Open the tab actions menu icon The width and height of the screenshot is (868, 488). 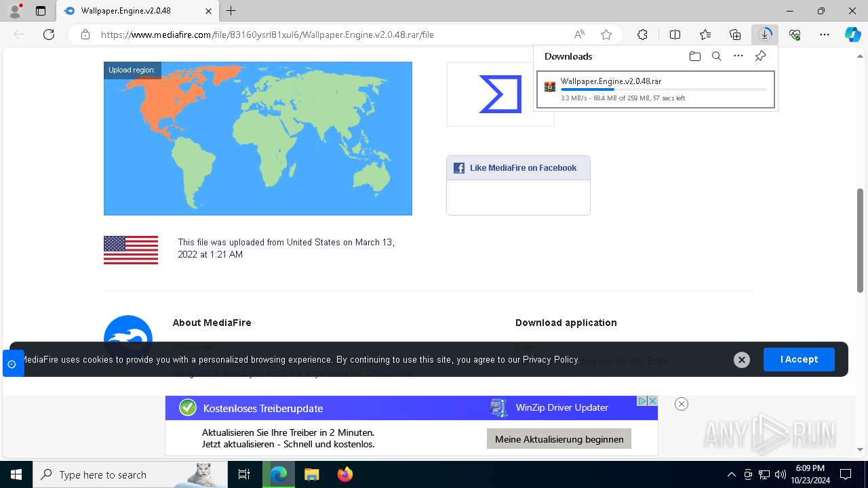tap(41, 11)
